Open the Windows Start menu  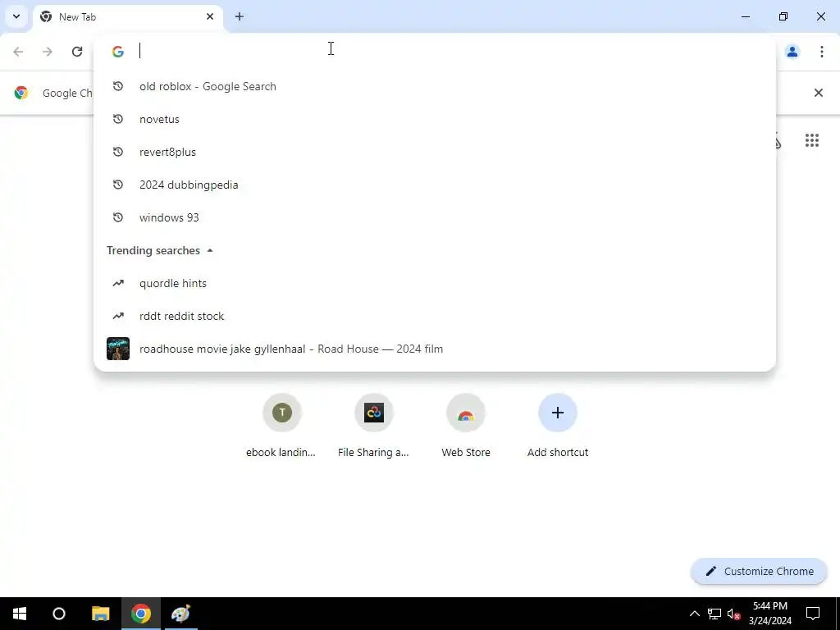click(x=20, y=614)
